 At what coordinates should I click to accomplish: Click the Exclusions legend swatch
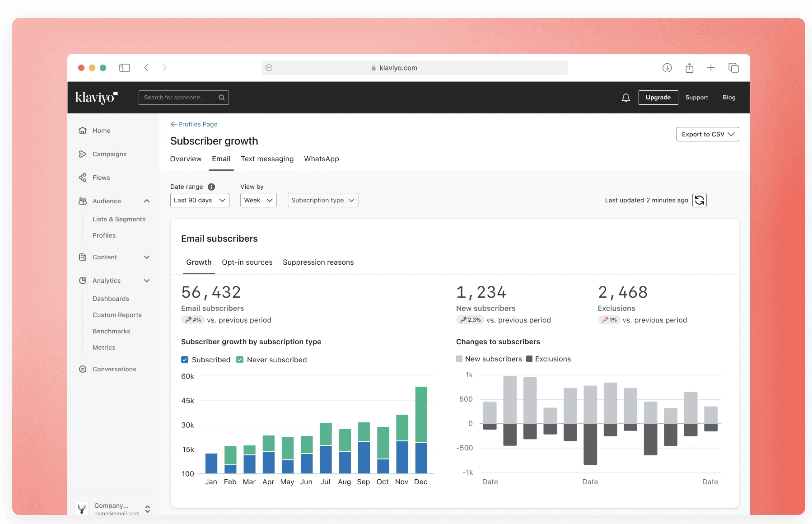pos(529,359)
